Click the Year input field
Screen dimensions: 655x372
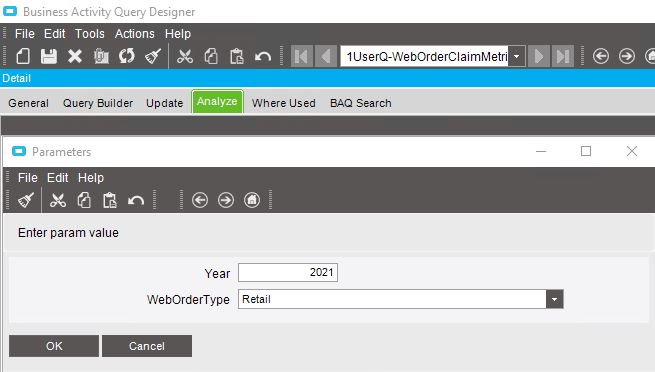[288, 273]
